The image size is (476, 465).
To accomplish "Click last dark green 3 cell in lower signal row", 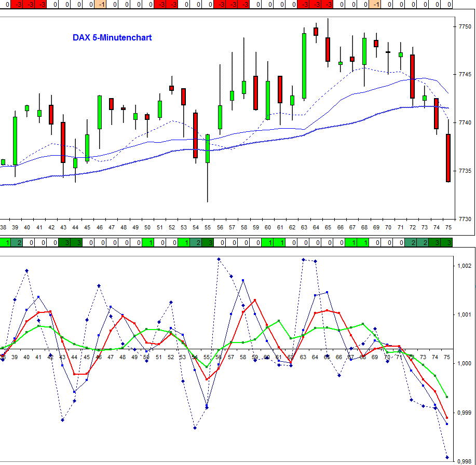I will [x=447, y=242].
